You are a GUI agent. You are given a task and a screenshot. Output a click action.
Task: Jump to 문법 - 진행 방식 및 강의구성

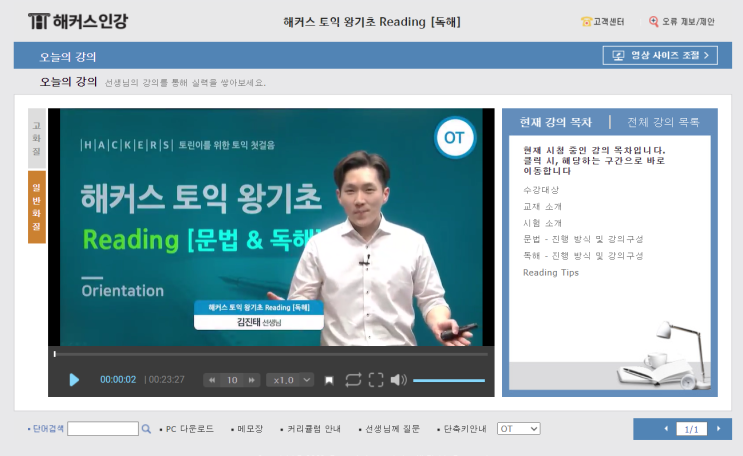583,239
